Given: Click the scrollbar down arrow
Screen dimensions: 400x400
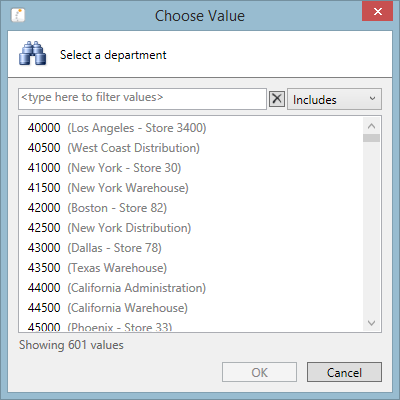Looking at the screenshot, I should pos(371,323).
